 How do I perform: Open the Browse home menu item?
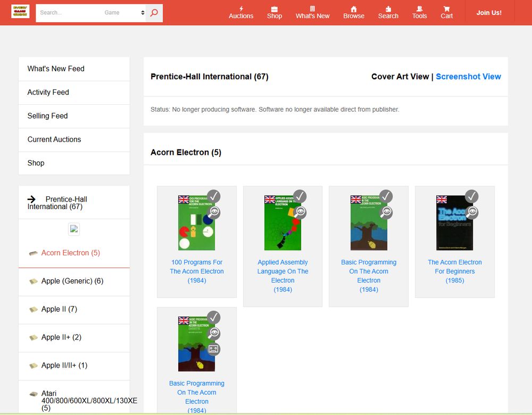[x=354, y=13]
